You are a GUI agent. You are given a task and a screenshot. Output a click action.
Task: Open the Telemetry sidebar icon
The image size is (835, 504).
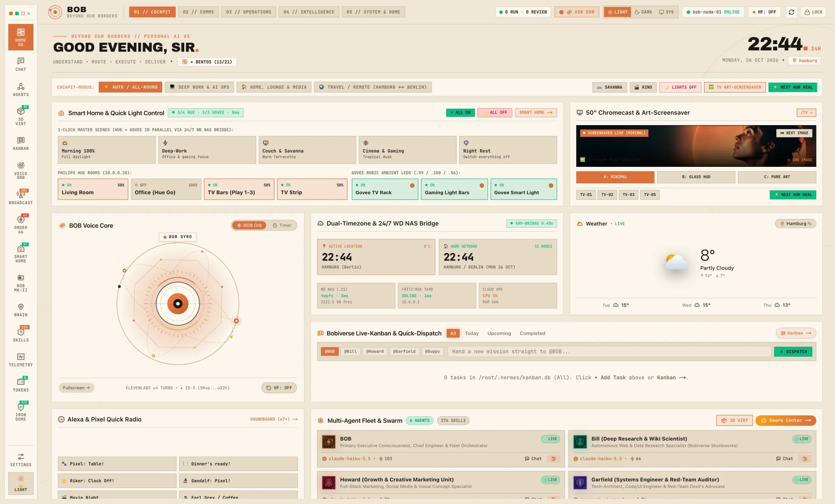pos(21,360)
